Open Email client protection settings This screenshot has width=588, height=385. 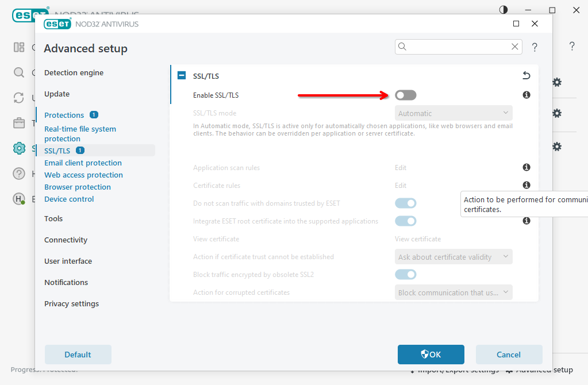[83, 163]
